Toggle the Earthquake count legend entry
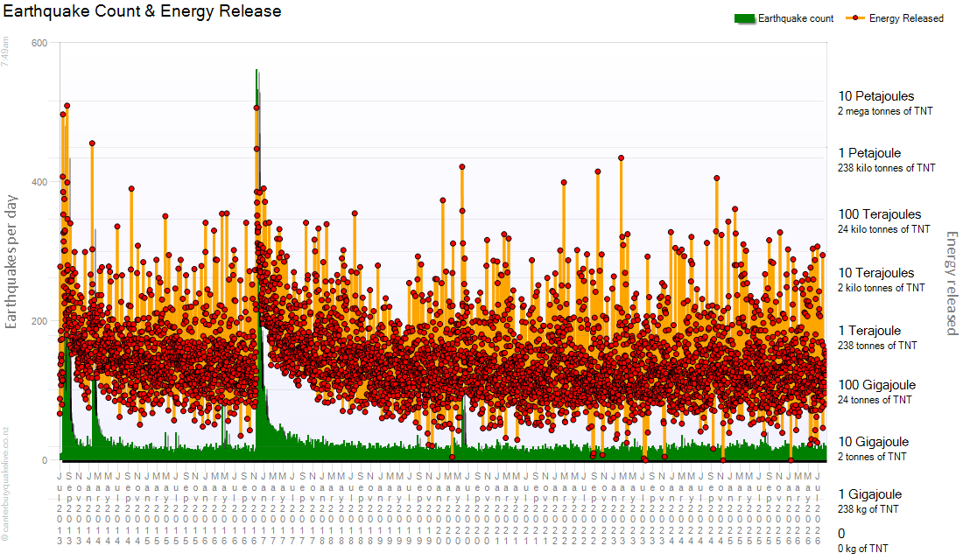Viewport: 963px width, 560px height. [784, 18]
